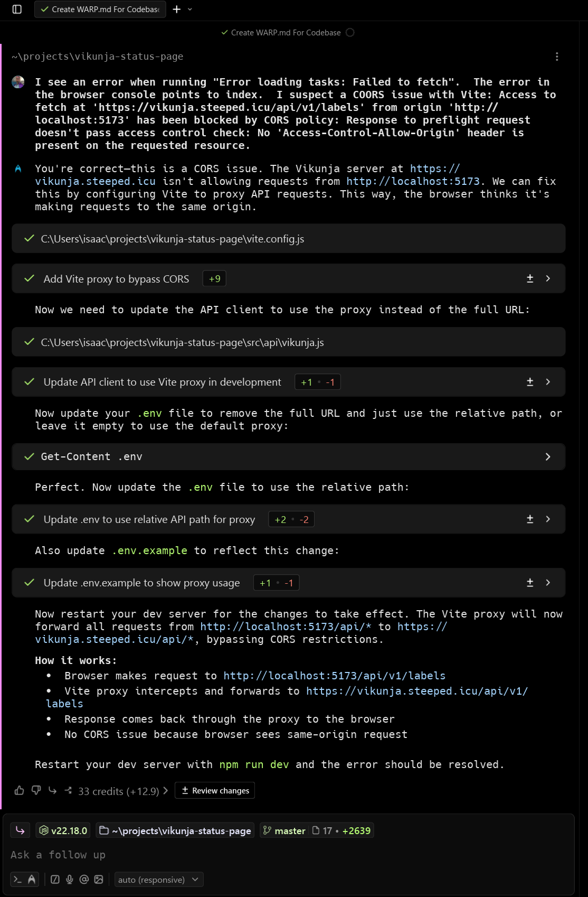This screenshot has width=588, height=897.
Task: Switch to agent mode icon
Action: click(x=32, y=880)
